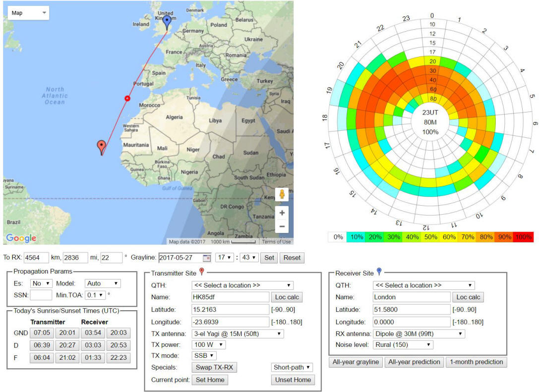Open the grayline date calendar icon
539x392 pixels.
tap(207, 258)
